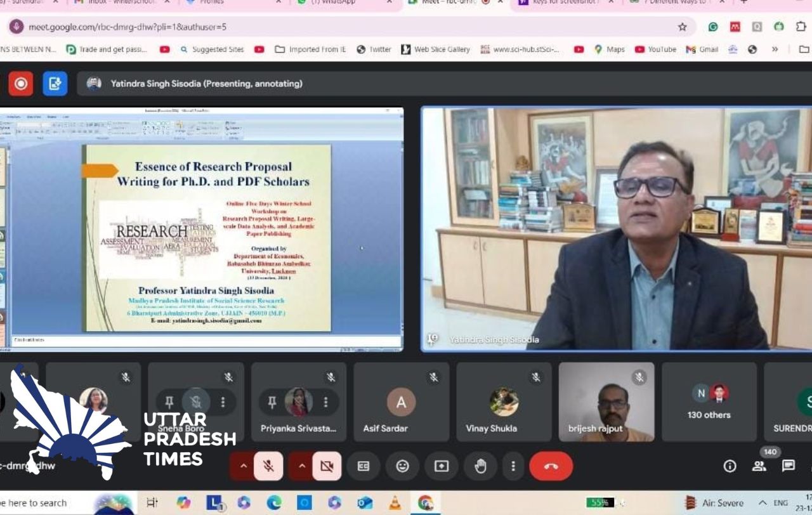The height and width of the screenshot is (515, 812).
Task: Open the Gmail bookmark
Action: coord(702,49)
